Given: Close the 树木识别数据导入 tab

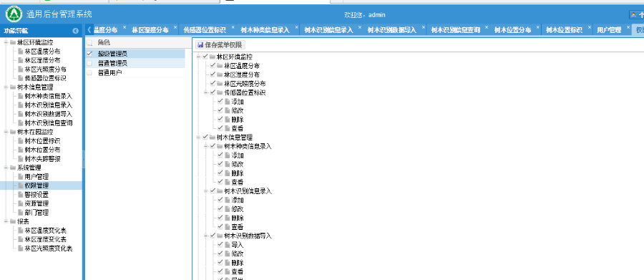Looking at the screenshot, I should click(x=423, y=27).
